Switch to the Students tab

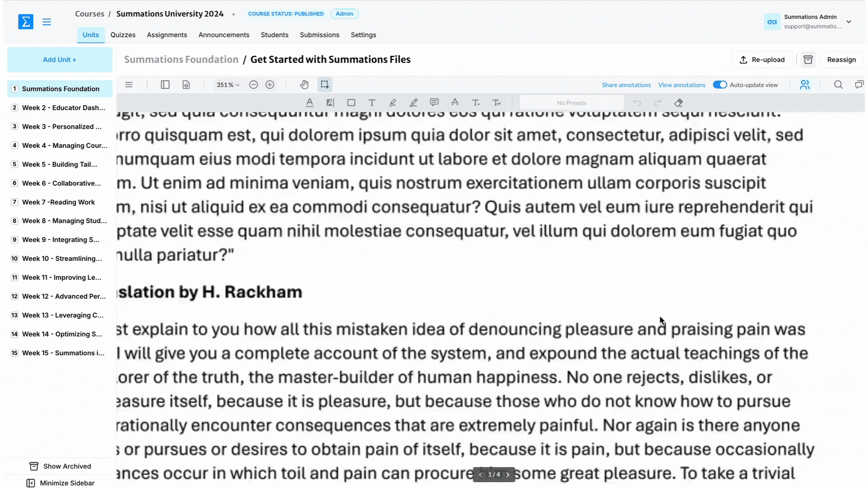[275, 34]
